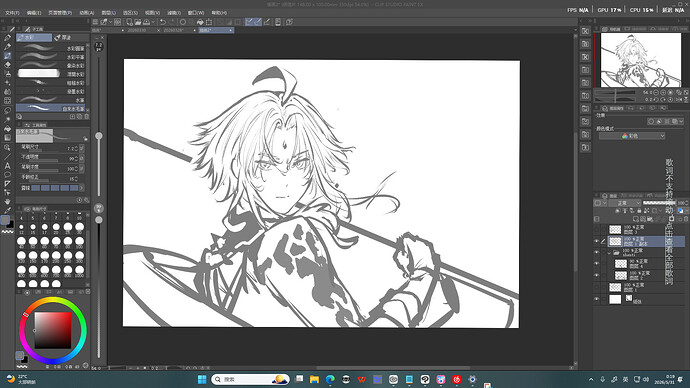Screen dimensions: 690x388
Task: Open the 图层(L) menu
Action: click(x=108, y=13)
